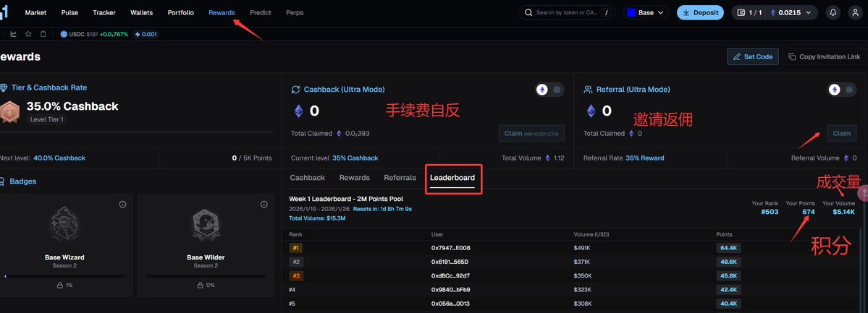This screenshot has height=313, width=868.
Task: Click the large ETH icon under Cashback
Action: tap(299, 111)
